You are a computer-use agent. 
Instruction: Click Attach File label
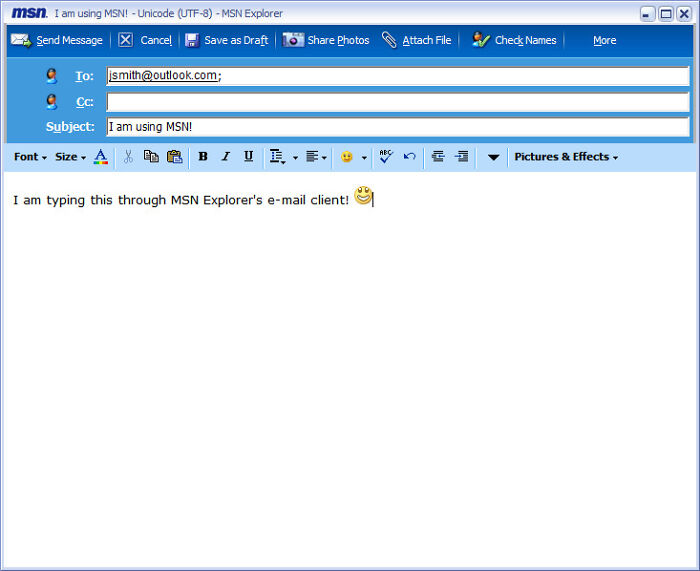point(427,40)
